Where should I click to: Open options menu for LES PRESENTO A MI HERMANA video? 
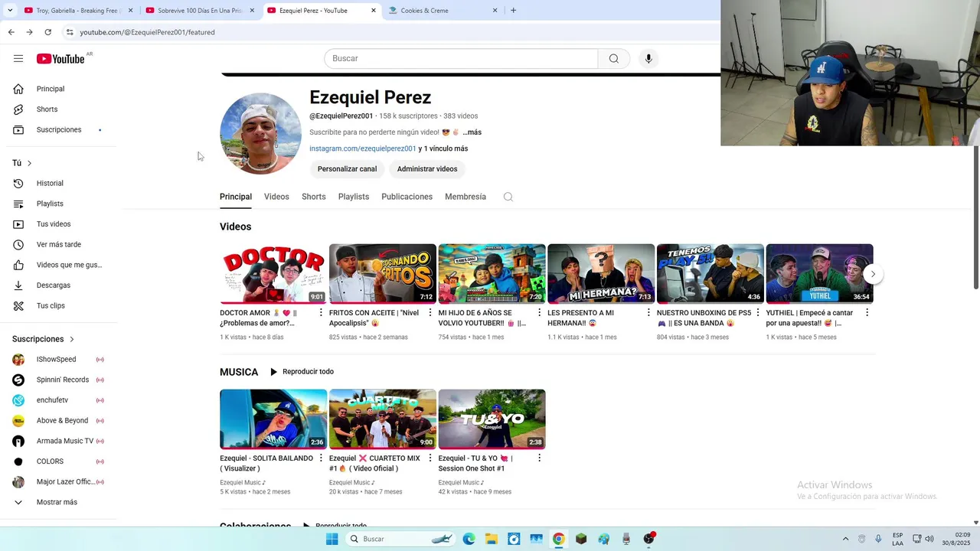coord(648,312)
